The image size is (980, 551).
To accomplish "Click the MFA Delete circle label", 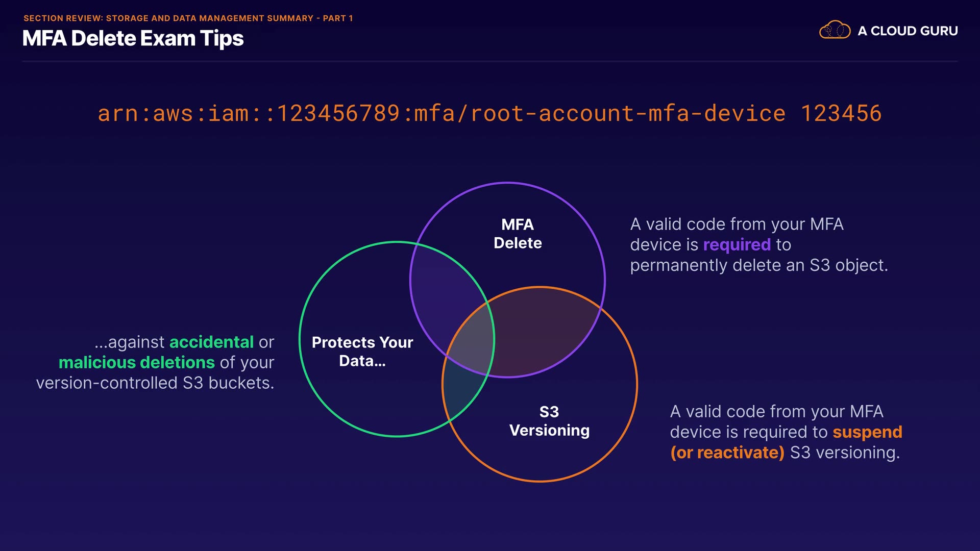I will pyautogui.click(x=518, y=234).
